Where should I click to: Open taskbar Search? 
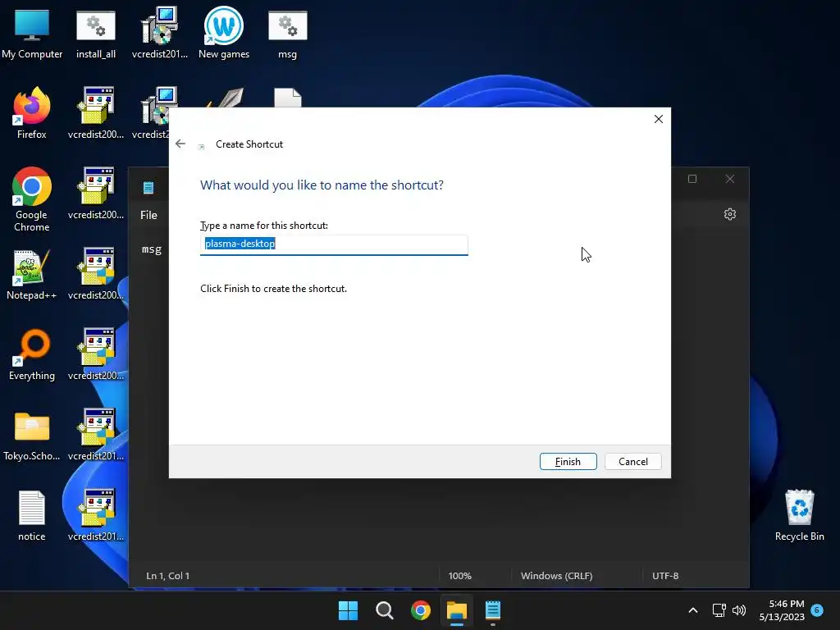coord(385,610)
